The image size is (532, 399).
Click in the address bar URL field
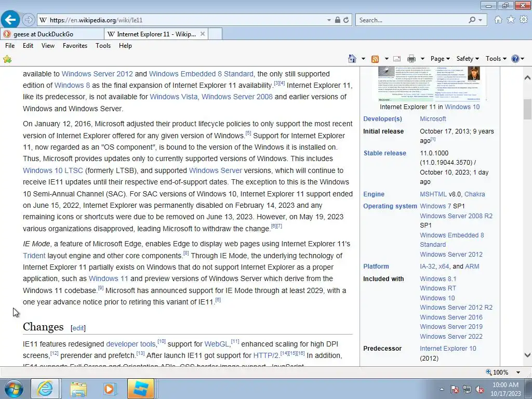(x=187, y=20)
